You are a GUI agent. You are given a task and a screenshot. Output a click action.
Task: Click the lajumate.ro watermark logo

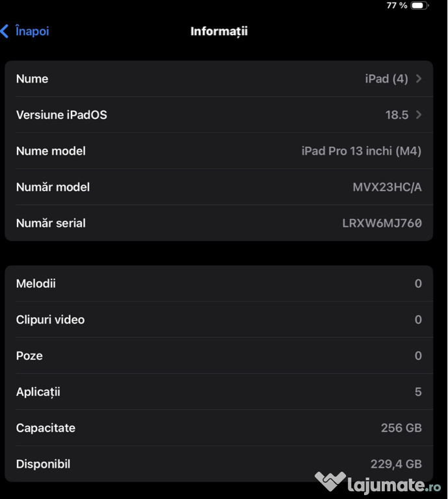coord(378,483)
